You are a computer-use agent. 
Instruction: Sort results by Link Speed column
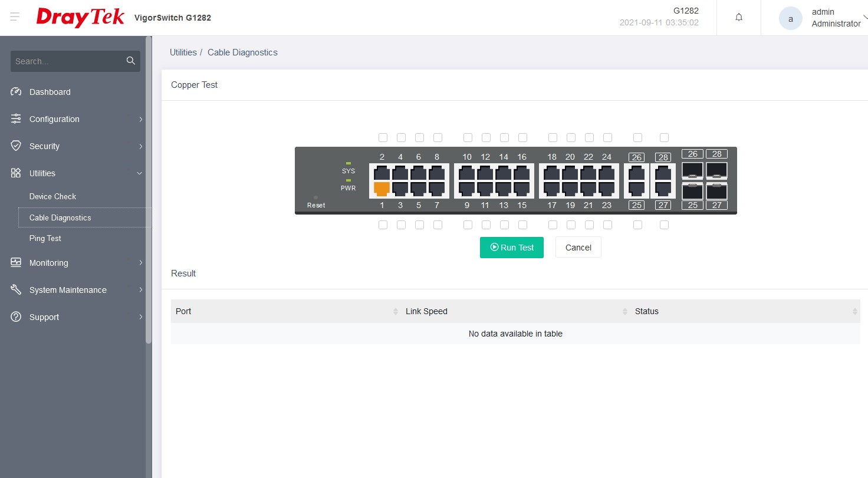click(426, 311)
